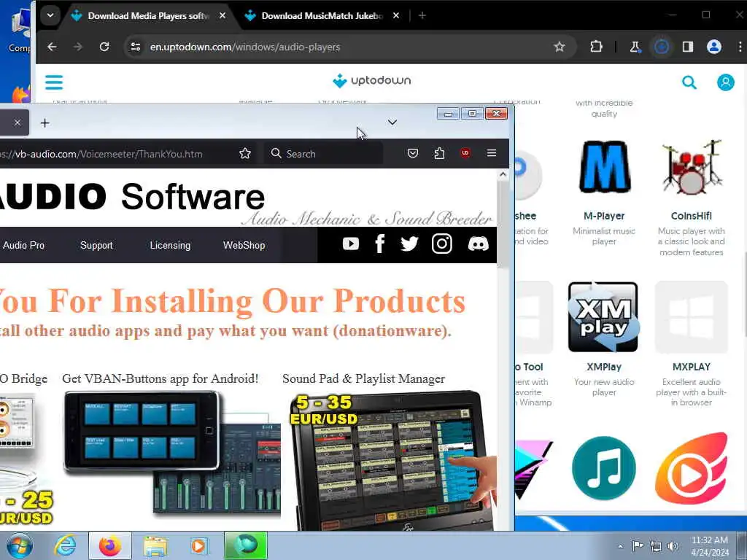Open Chrome Labs flask icon
This screenshot has width=747, height=560.
pos(635,47)
